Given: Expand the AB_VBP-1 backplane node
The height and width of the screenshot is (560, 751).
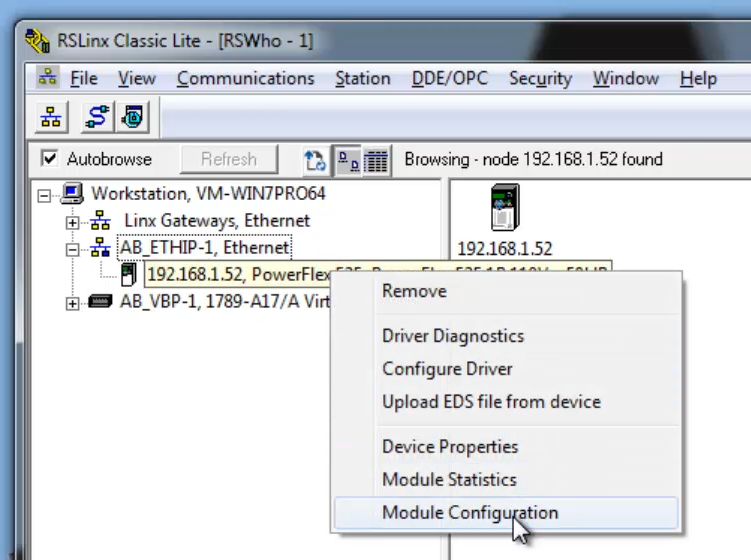Looking at the screenshot, I should click(x=72, y=303).
